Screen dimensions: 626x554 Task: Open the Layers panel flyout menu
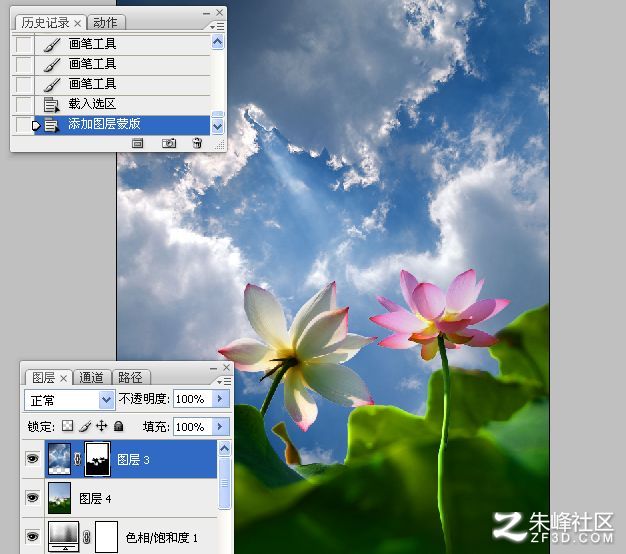224,382
